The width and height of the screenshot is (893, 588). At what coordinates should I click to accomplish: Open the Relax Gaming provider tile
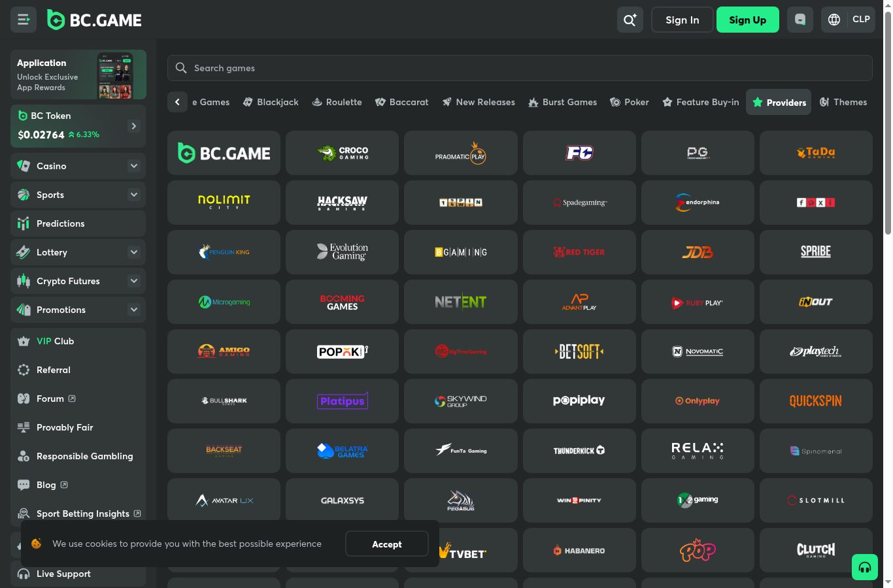click(698, 451)
